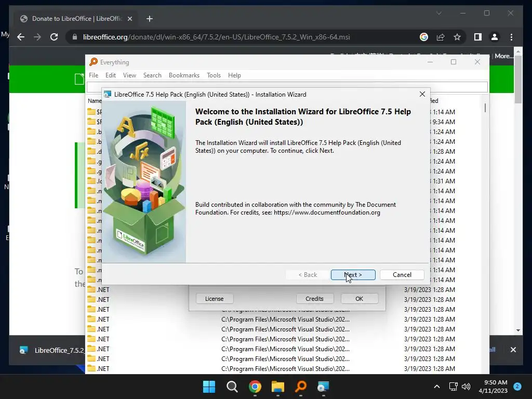Cancel the LibreOffice Help Pack installation
This screenshot has width=532, height=399.
pos(402,274)
